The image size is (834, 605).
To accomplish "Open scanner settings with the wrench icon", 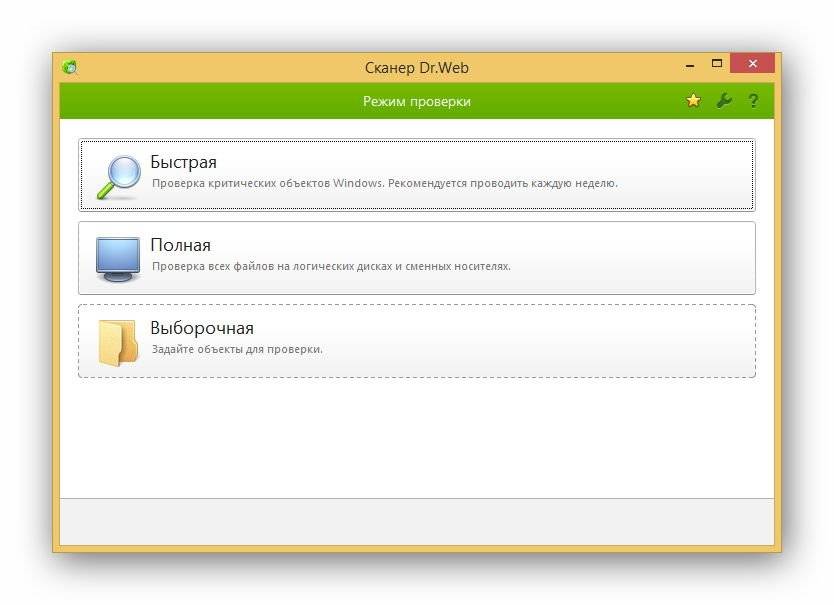I will point(723,101).
